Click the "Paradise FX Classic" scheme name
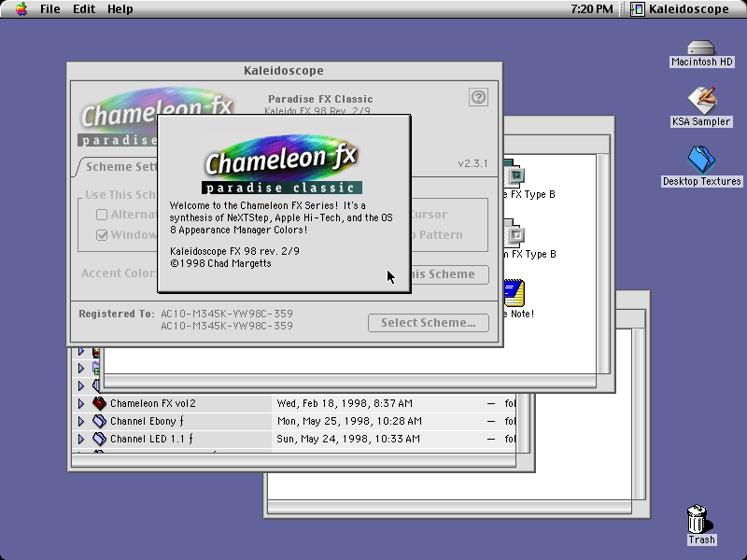The width and height of the screenshot is (747, 560). click(320, 99)
